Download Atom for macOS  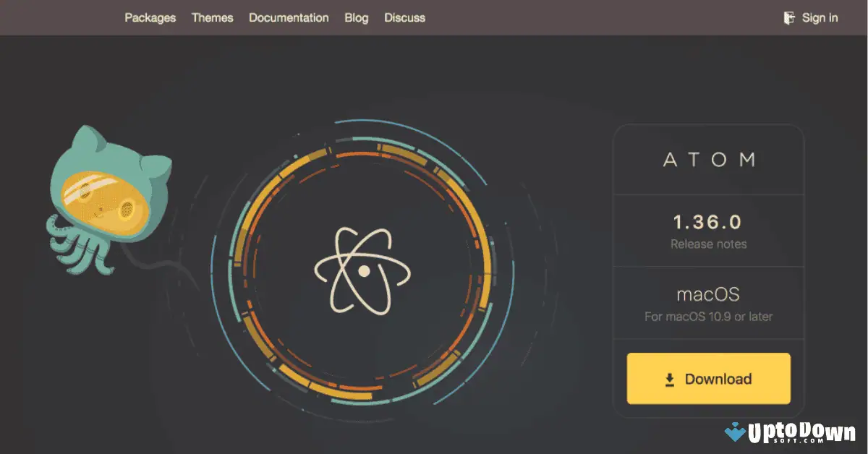click(707, 378)
